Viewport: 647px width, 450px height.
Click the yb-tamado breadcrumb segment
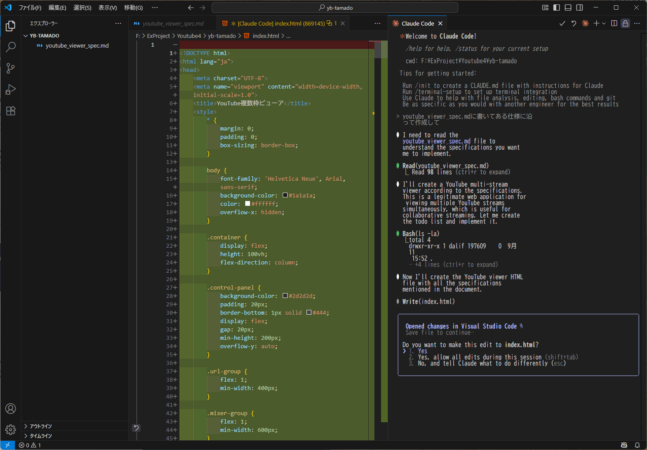pyautogui.click(x=222, y=36)
